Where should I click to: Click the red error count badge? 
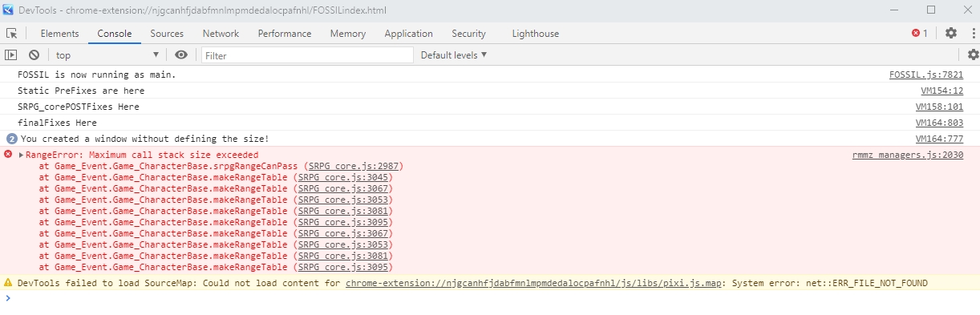(920, 33)
